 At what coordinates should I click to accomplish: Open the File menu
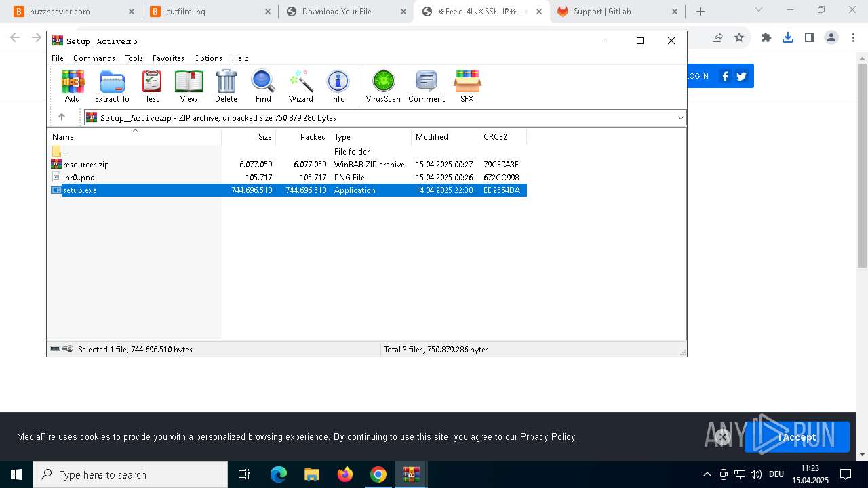point(58,58)
